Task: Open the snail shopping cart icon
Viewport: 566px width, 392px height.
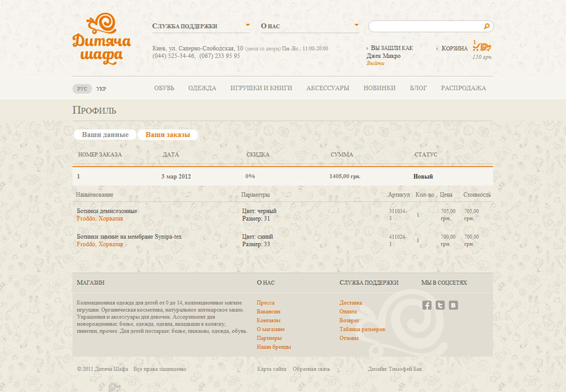Action: (x=482, y=46)
